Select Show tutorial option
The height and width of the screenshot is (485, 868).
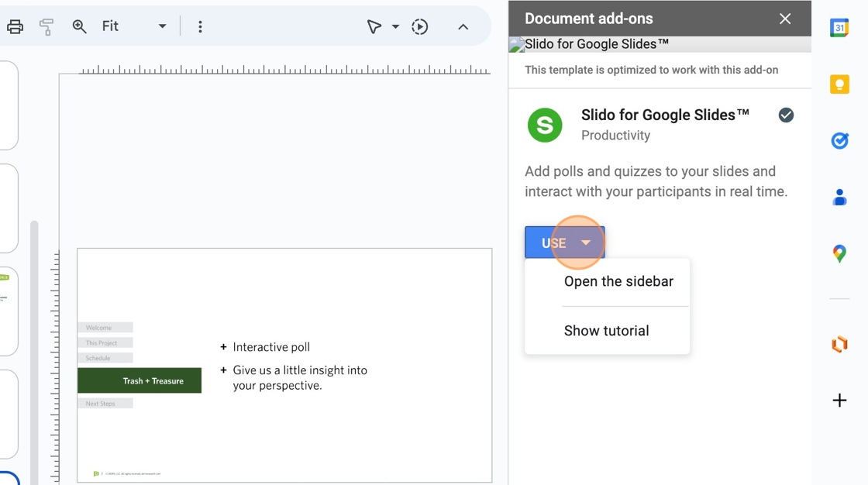click(x=606, y=331)
